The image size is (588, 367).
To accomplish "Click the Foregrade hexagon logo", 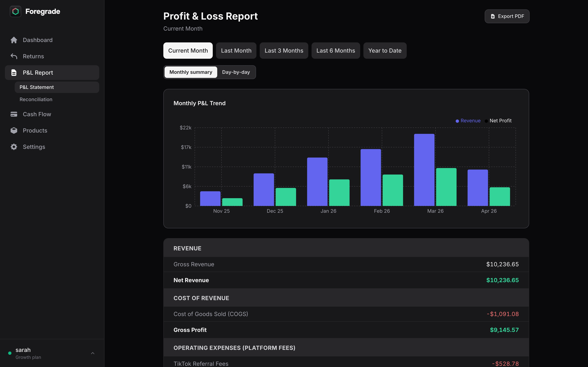I will click(x=15, y=11).
